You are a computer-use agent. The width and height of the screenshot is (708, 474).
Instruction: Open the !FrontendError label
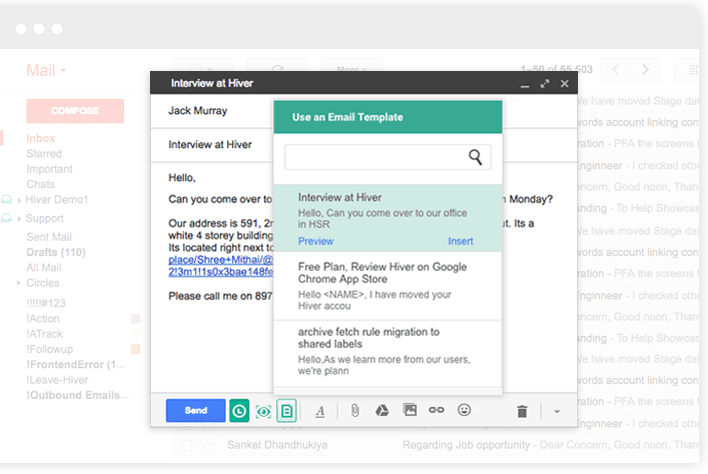tap(75, 364)
